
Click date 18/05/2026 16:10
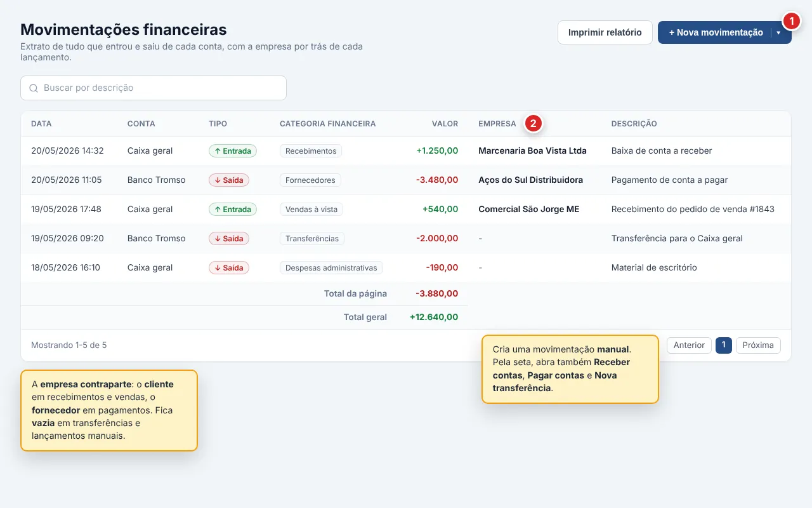coord(65,268)
